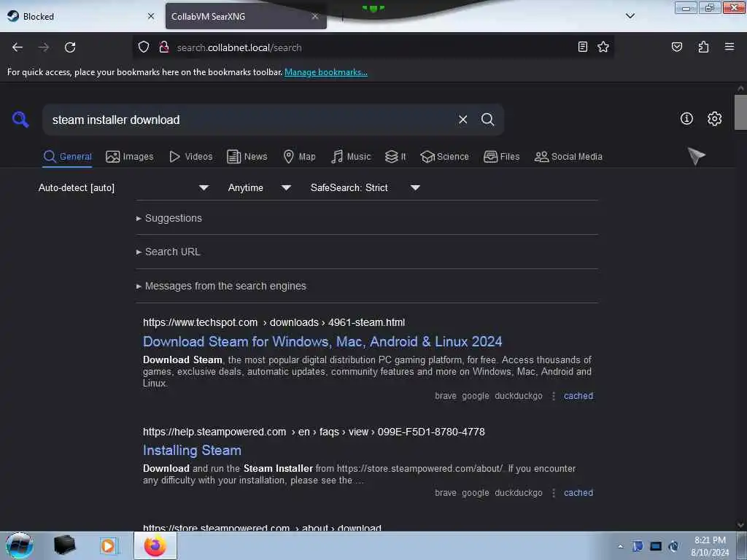The height and width of the screenshot is (560, 747).
Task: Clear the search query text
Action: pyautogui.click(x=462, y=120)
